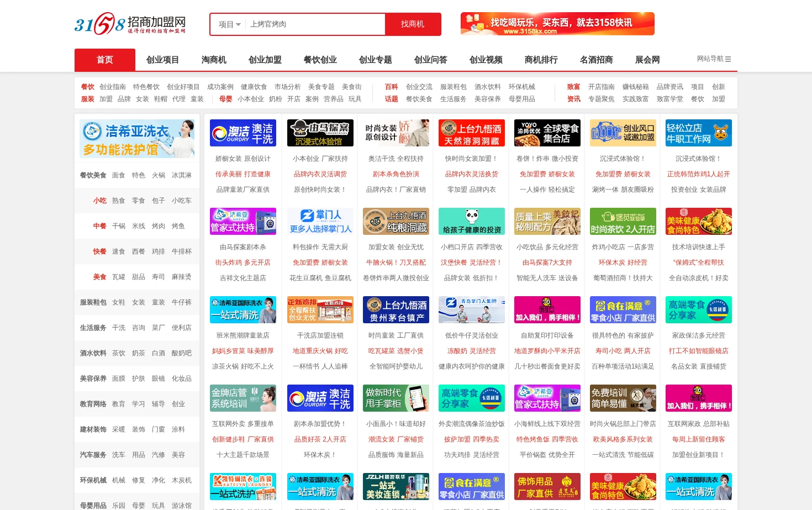Screen dimensions: 812x510
Task: Open the 3158快讯 banner ad
Action: [557, 24]
